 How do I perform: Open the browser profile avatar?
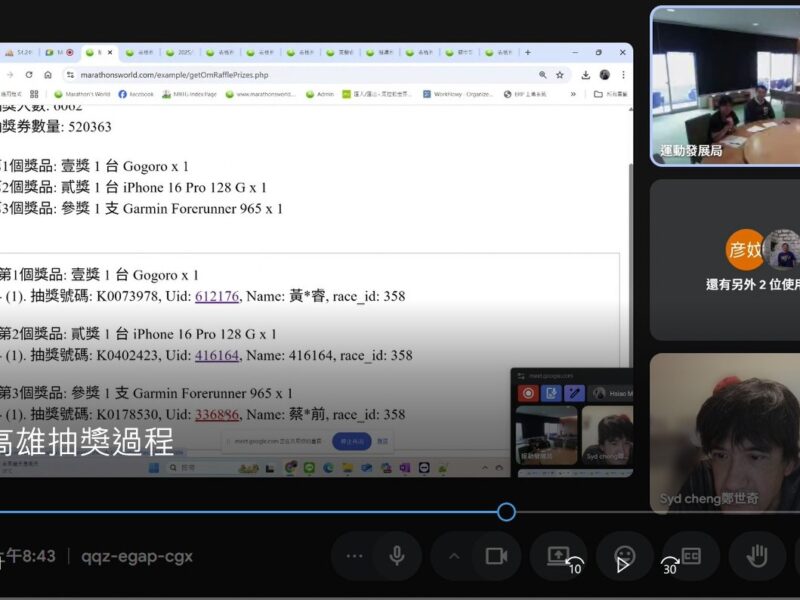605,74
